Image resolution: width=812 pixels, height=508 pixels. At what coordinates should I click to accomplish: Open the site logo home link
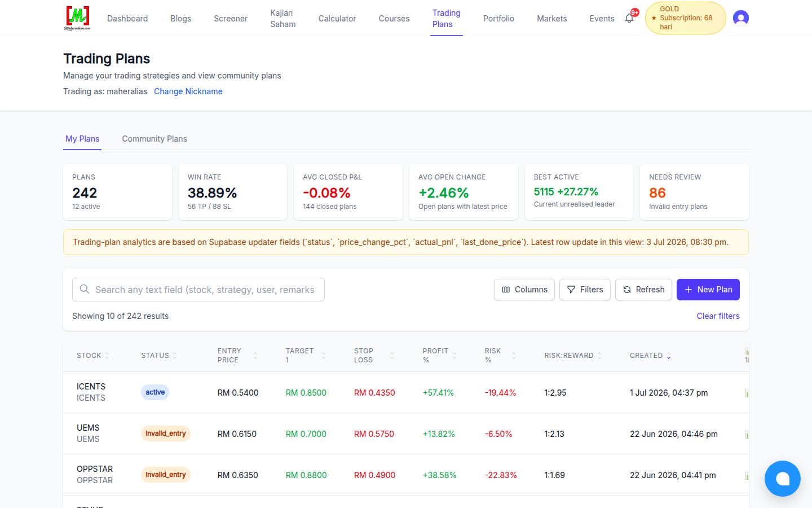click(x=77, y=18)
